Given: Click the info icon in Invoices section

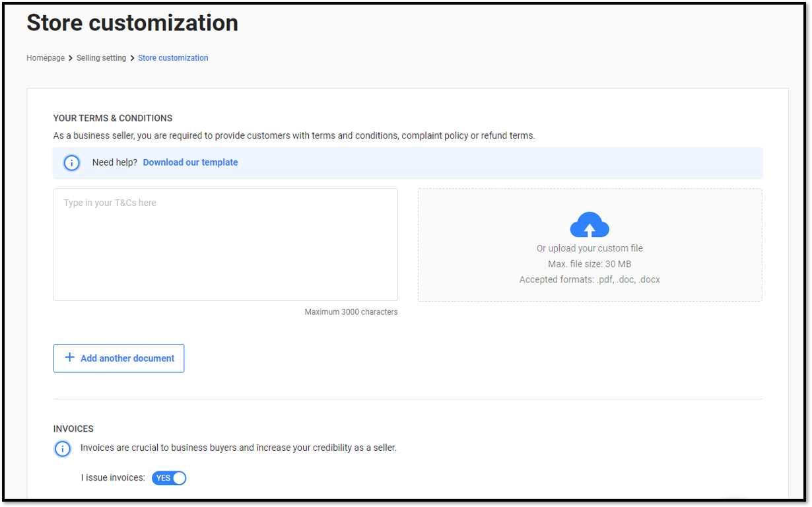Looking at the screenshot, I should point(62,449).
